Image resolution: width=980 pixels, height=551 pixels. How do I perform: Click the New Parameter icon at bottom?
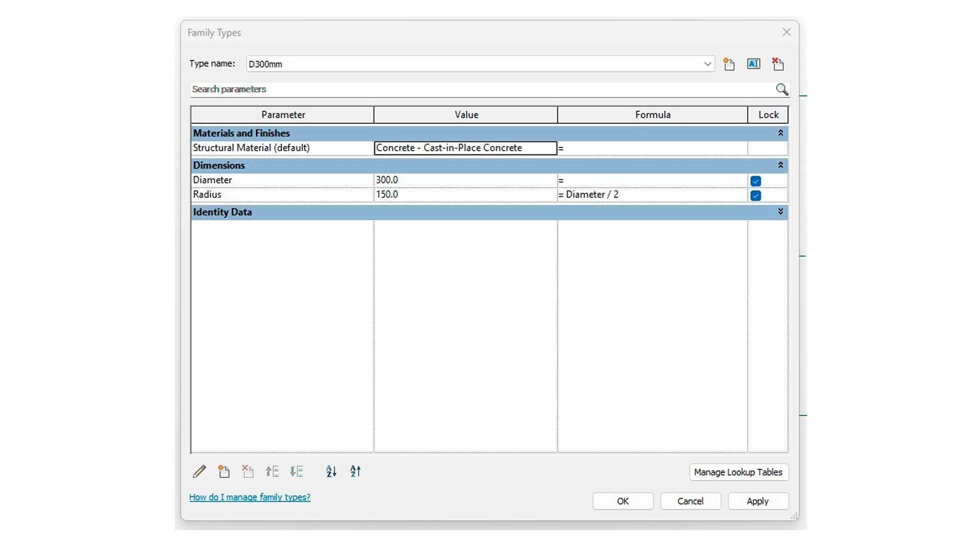point(224,471)
